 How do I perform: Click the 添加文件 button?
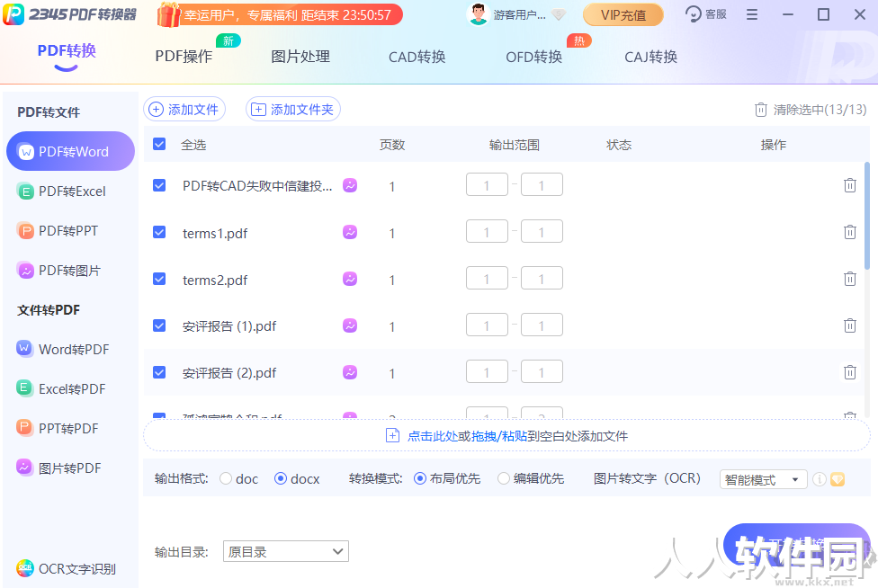pyautogui.click(x=184, y=109)
